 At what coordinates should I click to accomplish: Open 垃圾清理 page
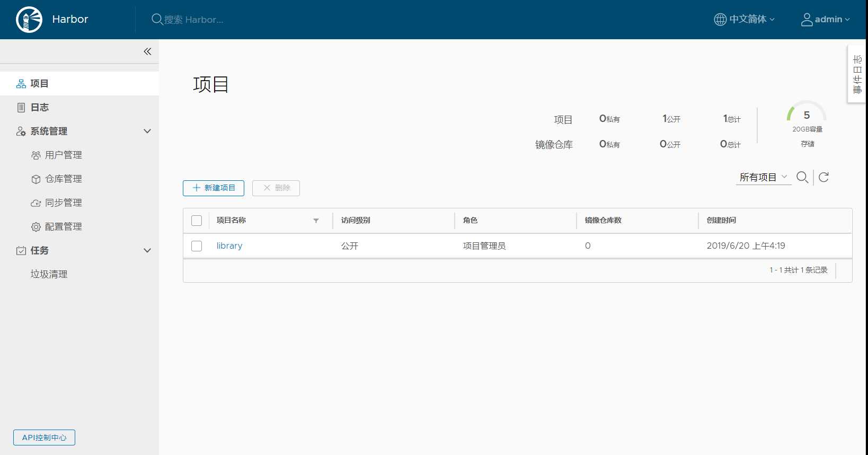[x=49, y=275]
